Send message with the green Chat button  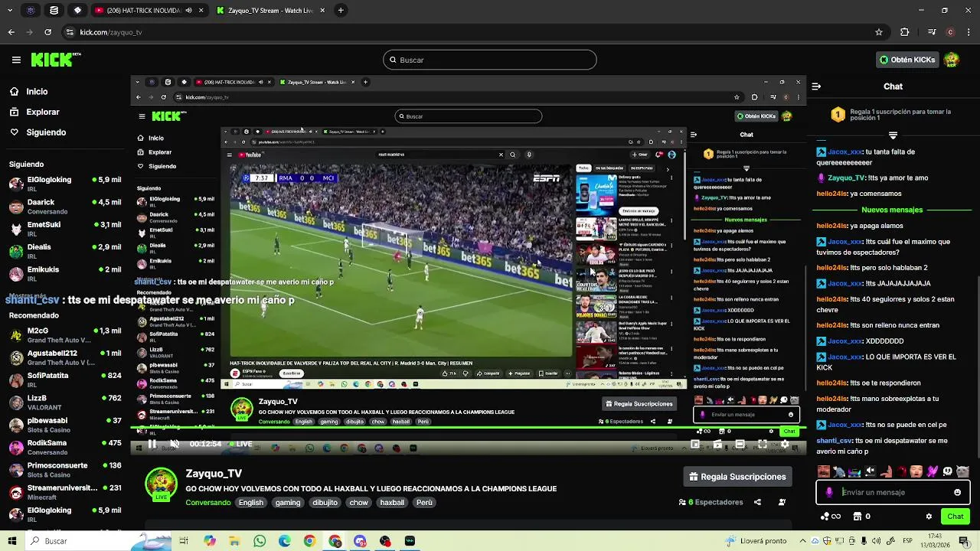coord(955,517)
